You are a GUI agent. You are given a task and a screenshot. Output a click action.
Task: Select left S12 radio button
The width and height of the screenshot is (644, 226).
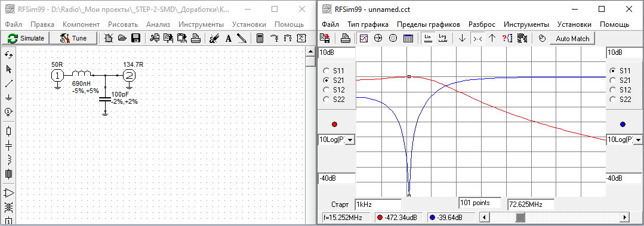click(x=326, y=89)
